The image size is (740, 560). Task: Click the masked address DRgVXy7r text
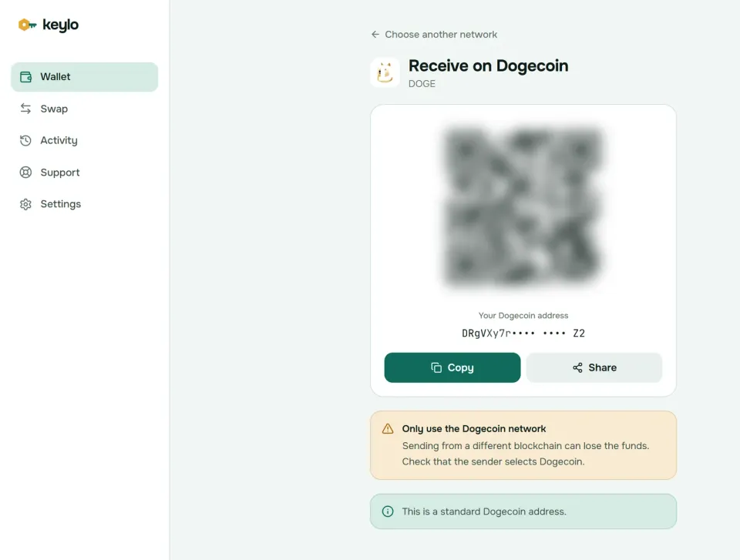pos(523,334)
